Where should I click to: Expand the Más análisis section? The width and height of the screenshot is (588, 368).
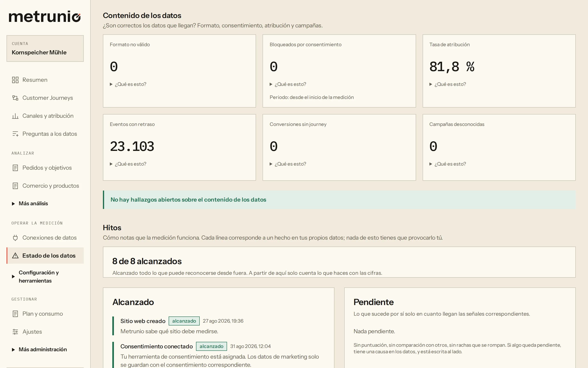pyautogui.click(x=30, y=203)
